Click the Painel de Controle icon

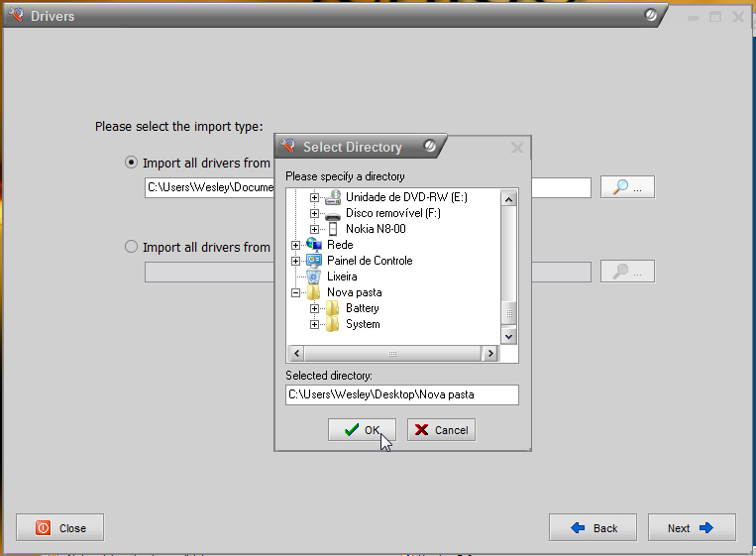point(314,261)
